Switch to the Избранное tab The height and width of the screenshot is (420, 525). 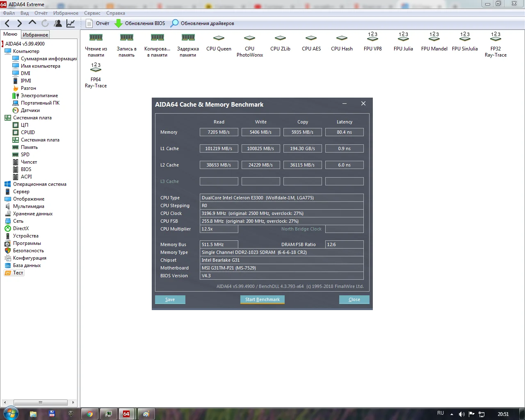(x=35, y=35)
